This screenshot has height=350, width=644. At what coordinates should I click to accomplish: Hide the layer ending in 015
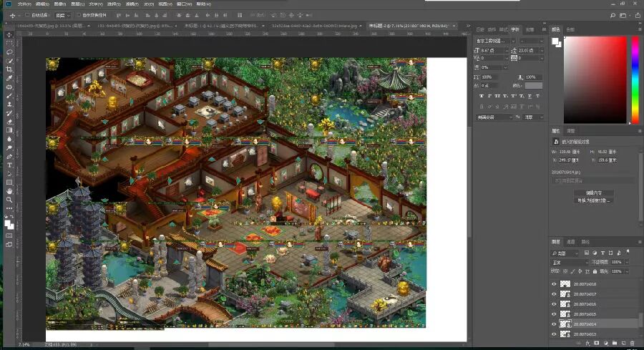click(x=554, y=314)
